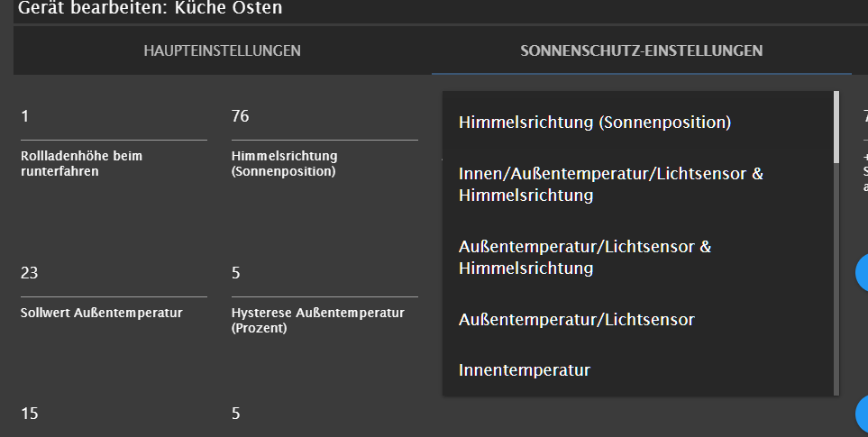
Task: Click the 'Rollladenhöhe beim runterfahren' label text
Action: (x=81, y=164)
